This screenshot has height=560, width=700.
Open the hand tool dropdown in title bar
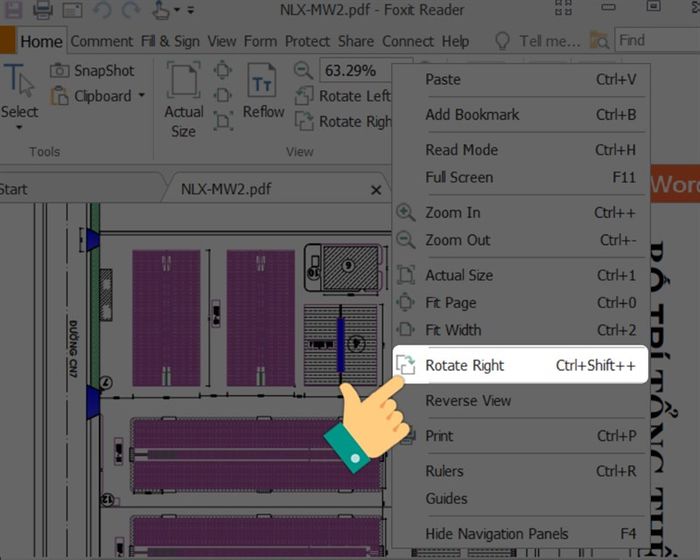click(177, 11)
